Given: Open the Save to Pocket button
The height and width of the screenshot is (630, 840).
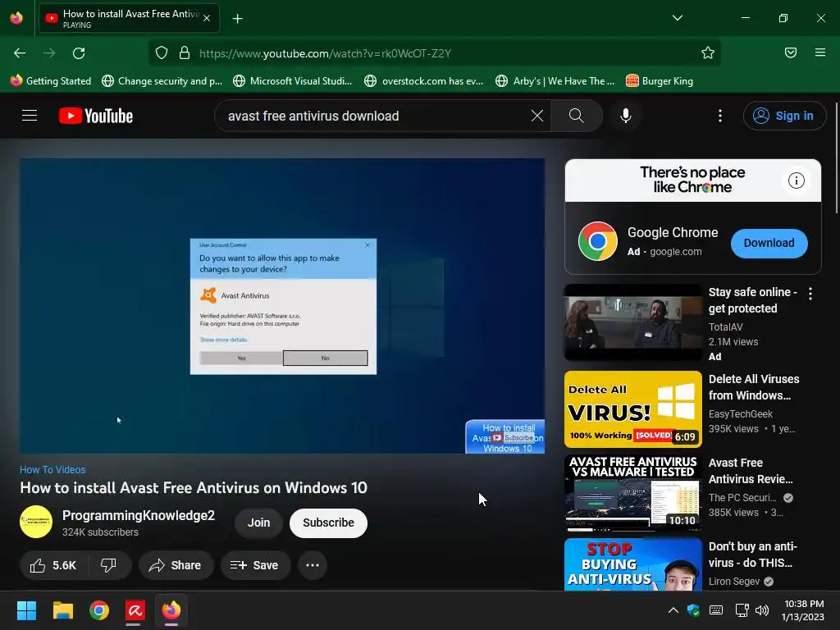Looking at the screenshot, I should tap(791, 53).
